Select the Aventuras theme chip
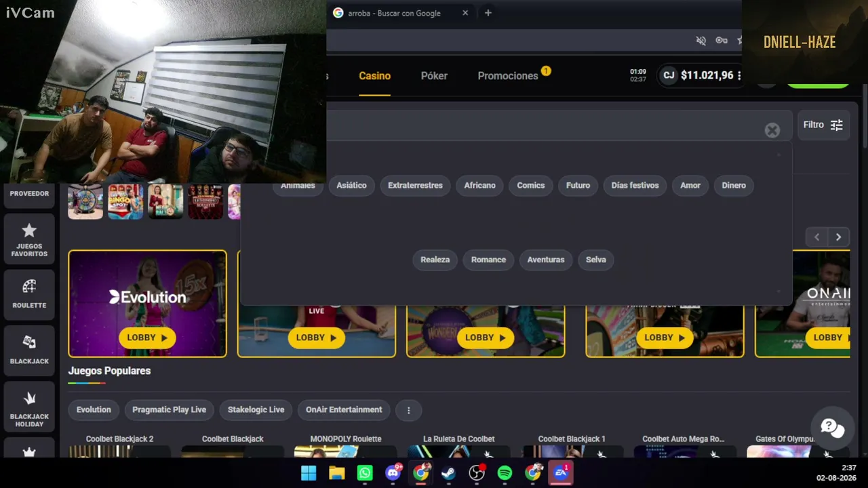 coord(546,260)
